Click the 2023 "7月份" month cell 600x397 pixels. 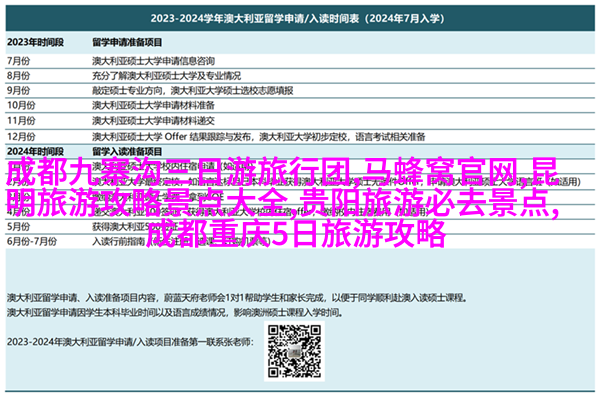click(18, 61)
